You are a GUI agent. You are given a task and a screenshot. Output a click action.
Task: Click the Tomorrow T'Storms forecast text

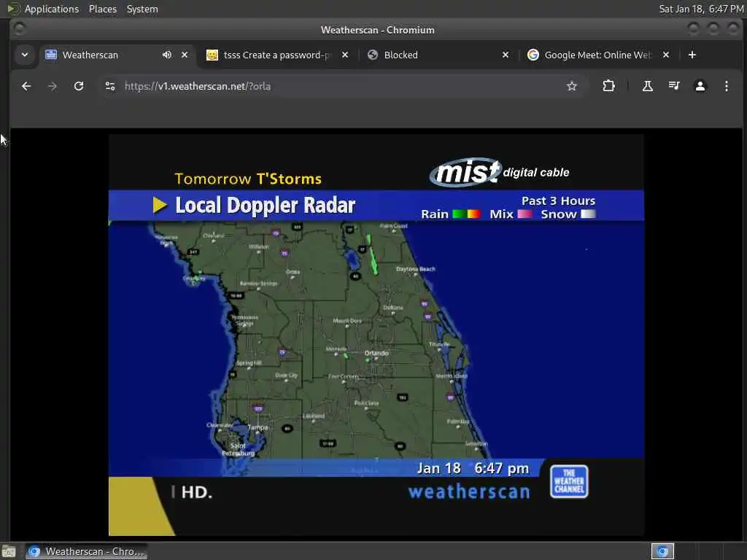point(248,179)
